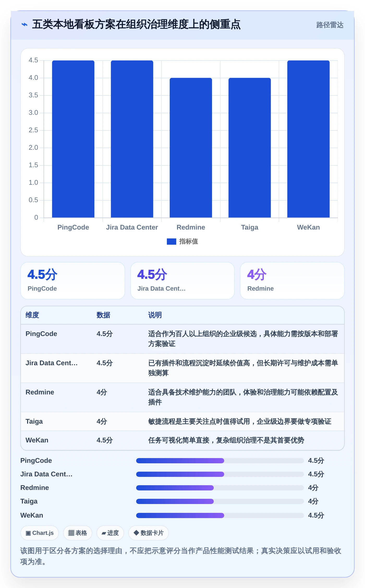This screenshot has width=365, height=588.
Task: Click the footnote starting 该图用于区分各方案
Action: pyautogui.click(x=181, y=556)
